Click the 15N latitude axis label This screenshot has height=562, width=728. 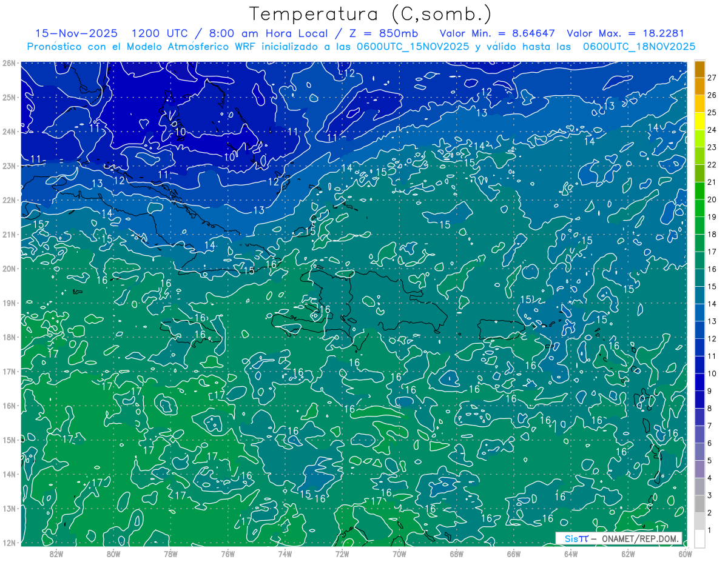pyautogui.click(x=9, y=440)
